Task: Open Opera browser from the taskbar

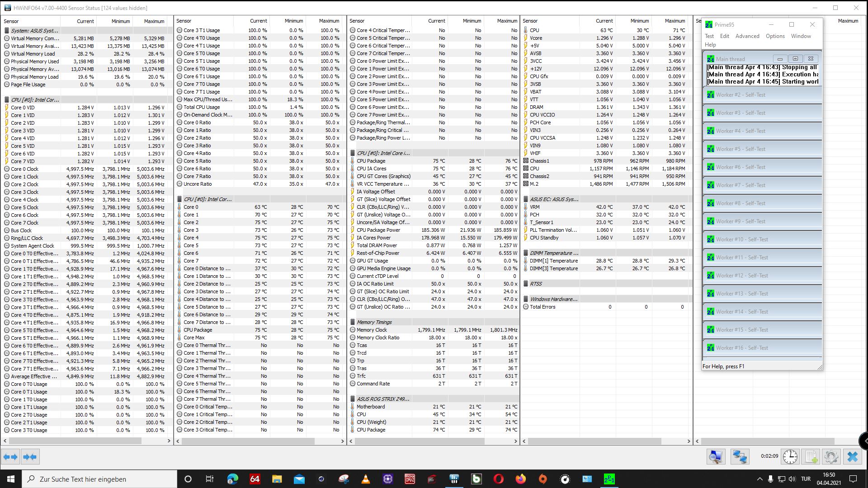Action: tap(498, 479)
